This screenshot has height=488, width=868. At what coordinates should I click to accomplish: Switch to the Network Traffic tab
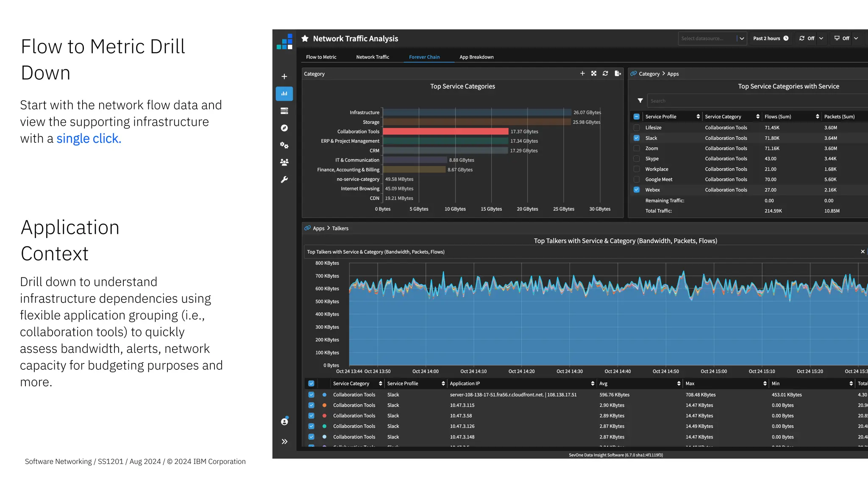point(373,57)
